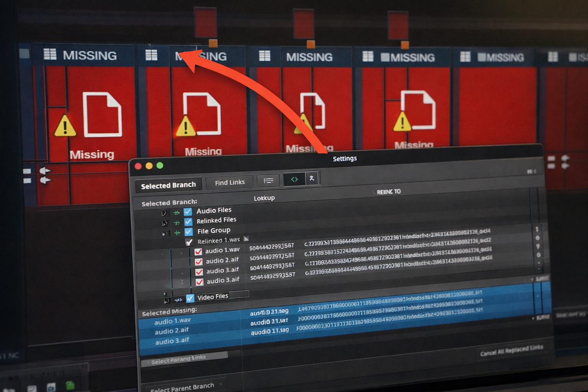Select the green code brackets icon
The height and width of the screenshot is (392, 588).
pos(294,179)
